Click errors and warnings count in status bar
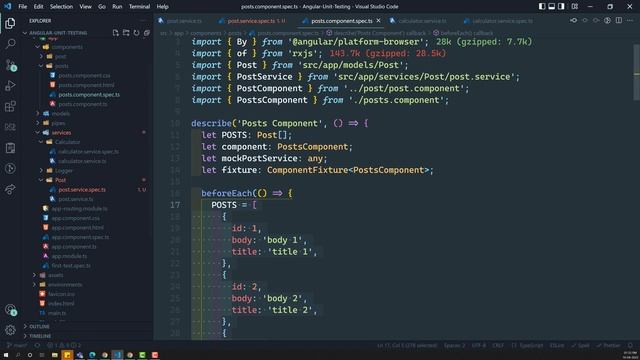The image size is (640, 360). point(64,345)
